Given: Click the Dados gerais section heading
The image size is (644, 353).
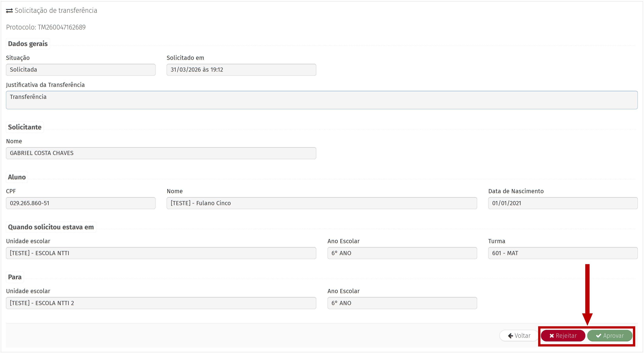Looking at the screenshot, I should pyautogui.click(x=28, y=44).
